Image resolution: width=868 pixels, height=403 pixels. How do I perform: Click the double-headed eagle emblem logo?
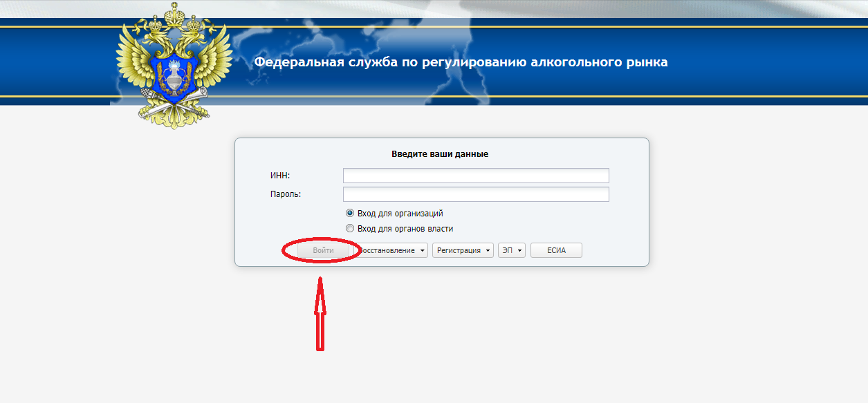tap(174, 66)
